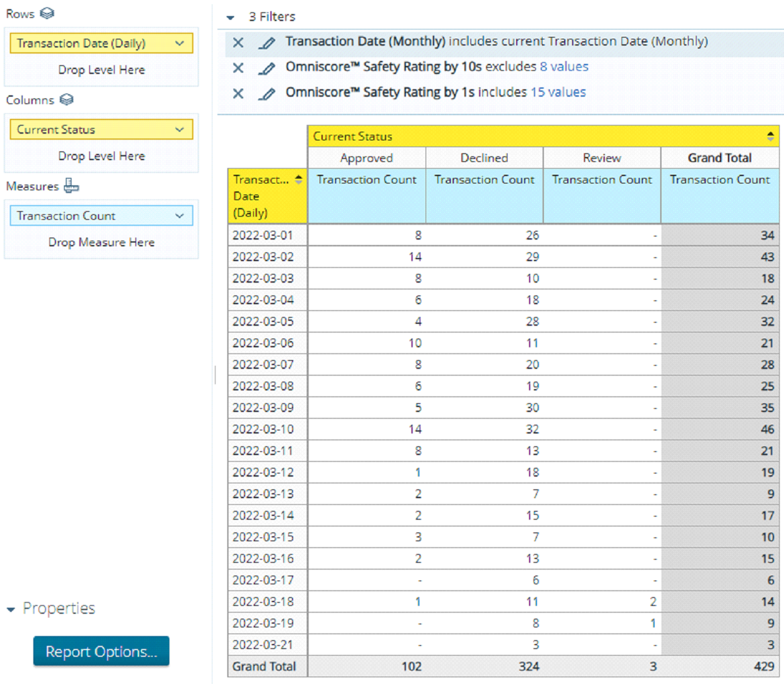Screen dimensions: 784x684
Task: Edit the Transaction Date (Monthly) filter
Action: (267, 42)
